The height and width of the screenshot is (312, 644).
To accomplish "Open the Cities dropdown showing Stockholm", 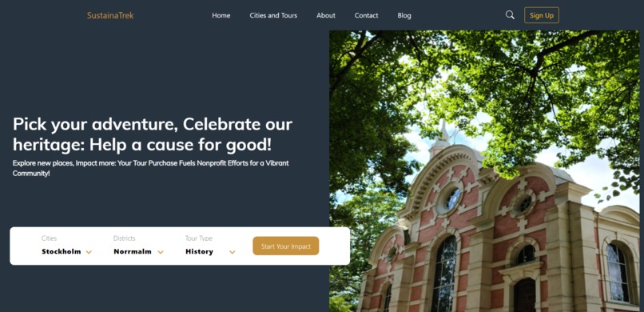I will point(66,251).
